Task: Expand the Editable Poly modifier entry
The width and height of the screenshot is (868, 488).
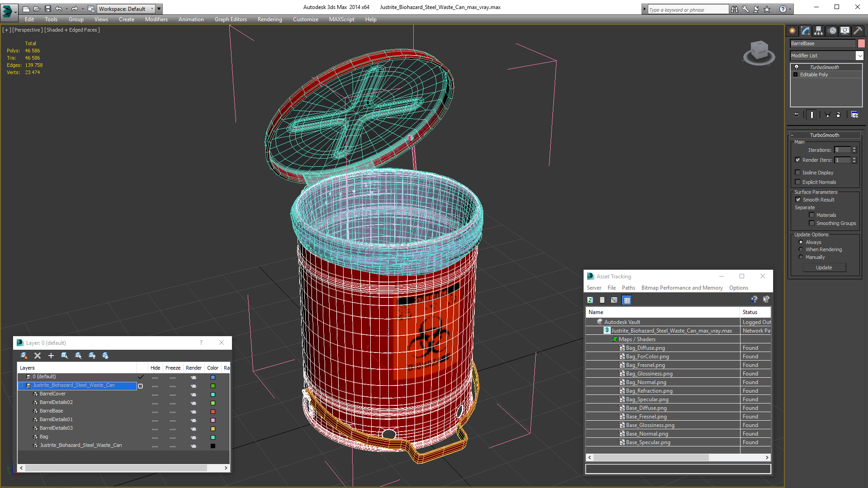Action: click(x=796, y=75)
